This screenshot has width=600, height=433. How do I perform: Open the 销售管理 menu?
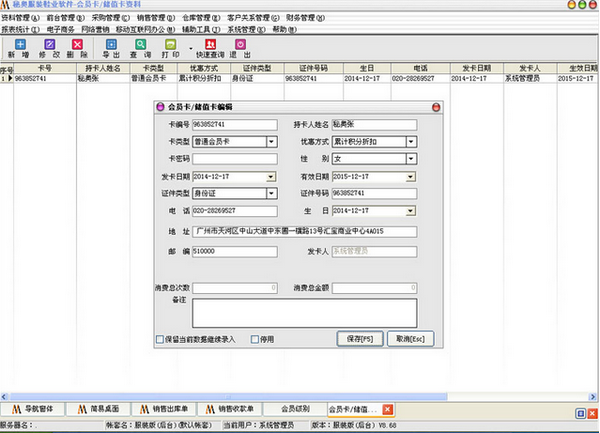[156, 18]
